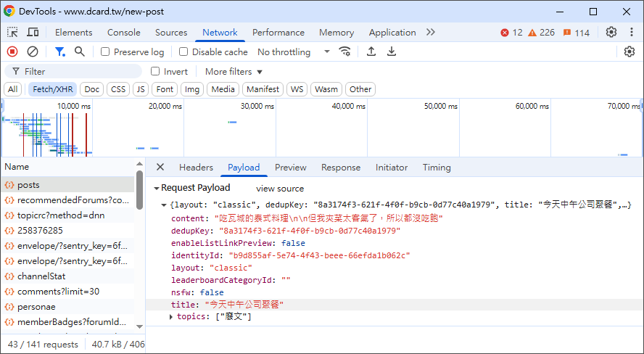Switch to the Performance tab
The height and width of the screenshot is (354, 644).
[x=278, y=33]
